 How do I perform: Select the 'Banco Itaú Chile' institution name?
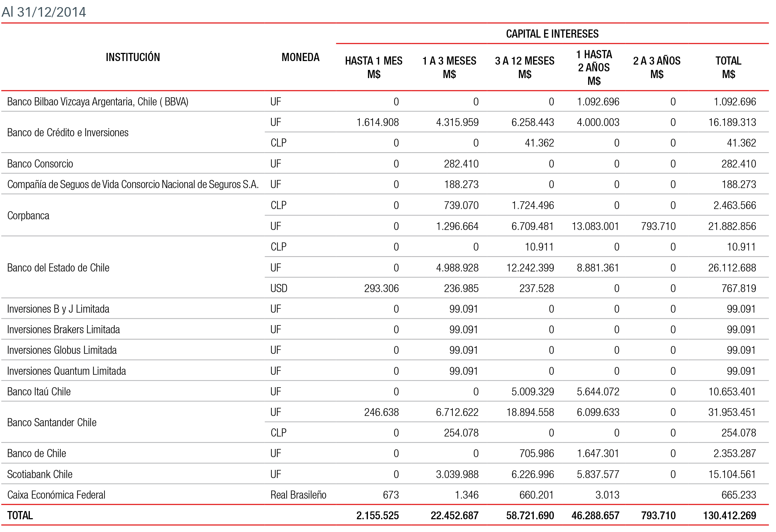[x=39, y=392]
